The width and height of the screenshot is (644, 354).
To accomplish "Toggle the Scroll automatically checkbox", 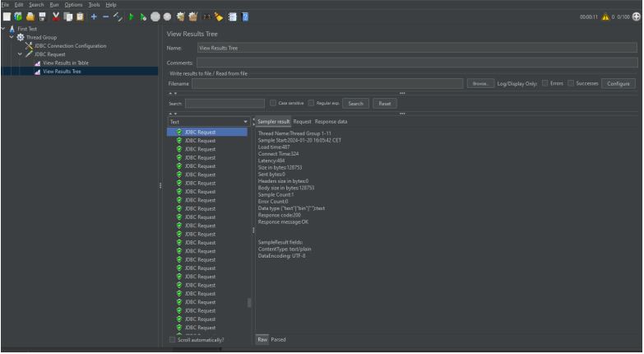I will click(172, 339).
